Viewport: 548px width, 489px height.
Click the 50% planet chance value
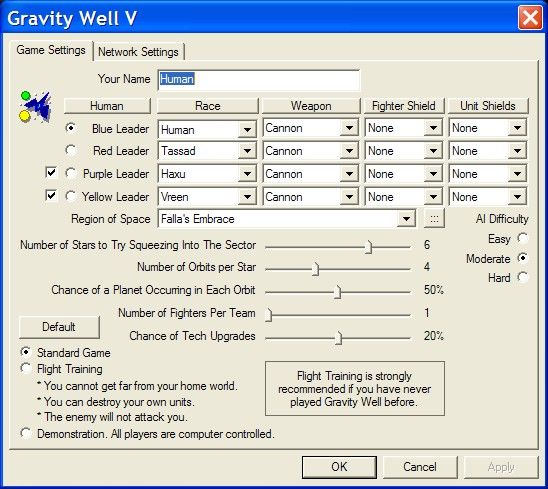(434, 290)
